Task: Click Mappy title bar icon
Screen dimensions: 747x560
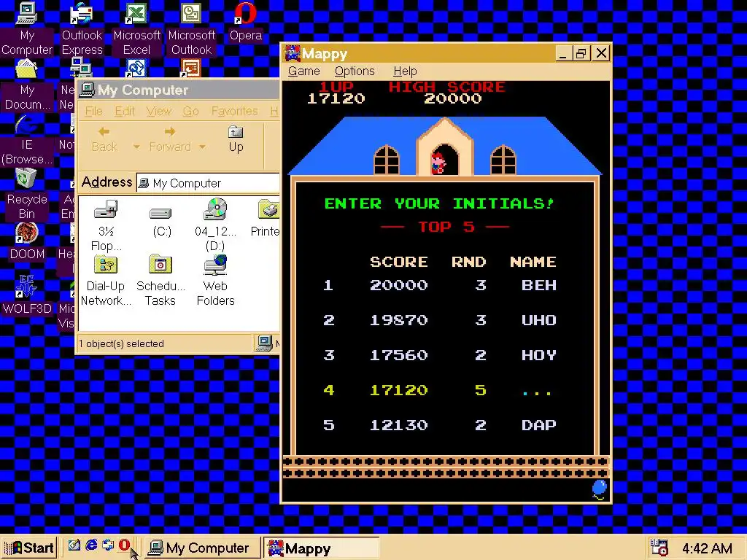Action: (293, 53)
